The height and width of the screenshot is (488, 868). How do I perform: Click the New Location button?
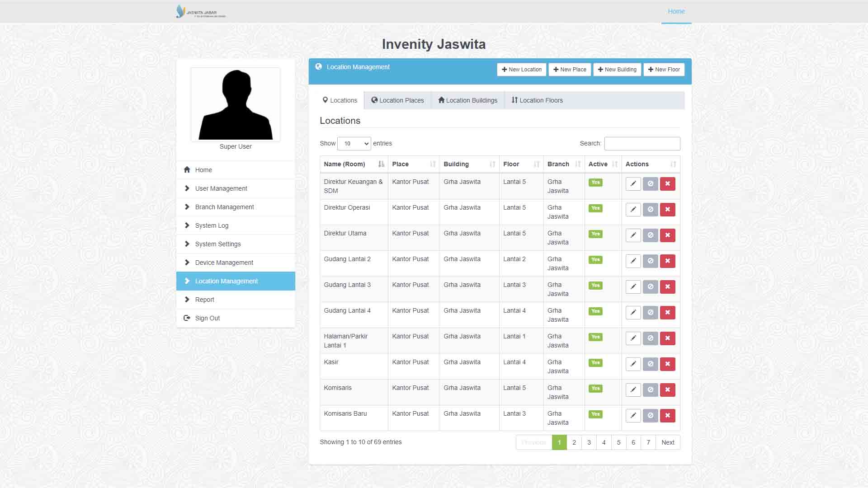coord(521,70)
